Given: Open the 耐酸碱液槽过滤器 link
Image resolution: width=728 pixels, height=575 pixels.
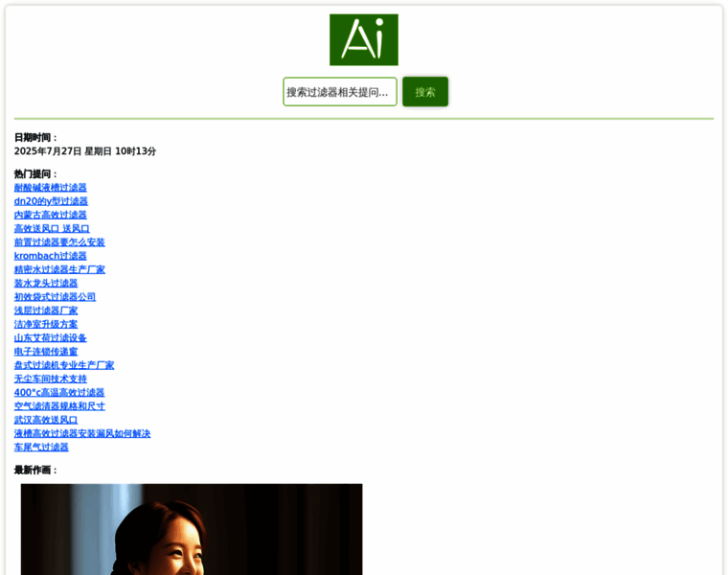Looking at the screenshot, I should click(50, 188).
